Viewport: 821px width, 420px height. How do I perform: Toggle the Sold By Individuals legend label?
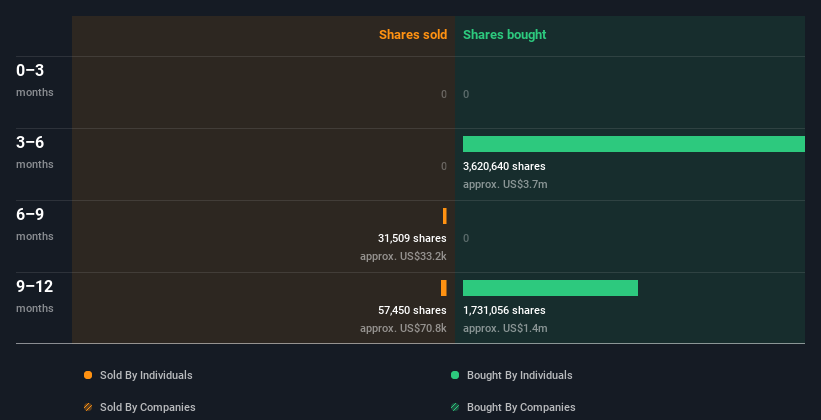pyautogui.click(x=146, y=375)
